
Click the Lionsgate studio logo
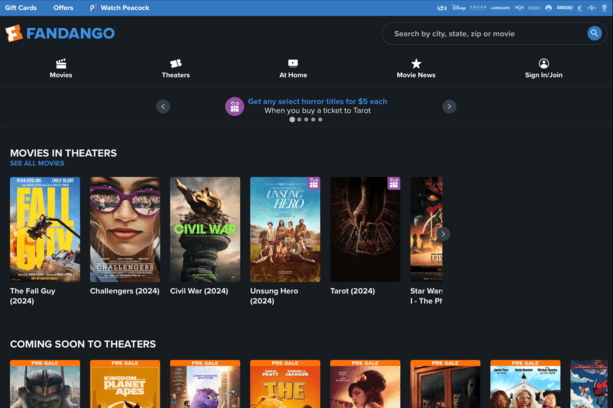tap(500, 8)
